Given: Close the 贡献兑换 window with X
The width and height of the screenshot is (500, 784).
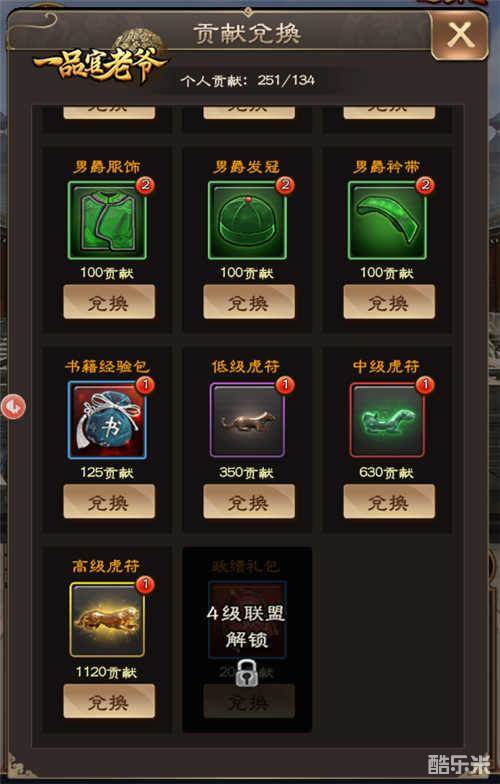Looking at the screenshot, I should pyautogui.click(x=460, y=36).
